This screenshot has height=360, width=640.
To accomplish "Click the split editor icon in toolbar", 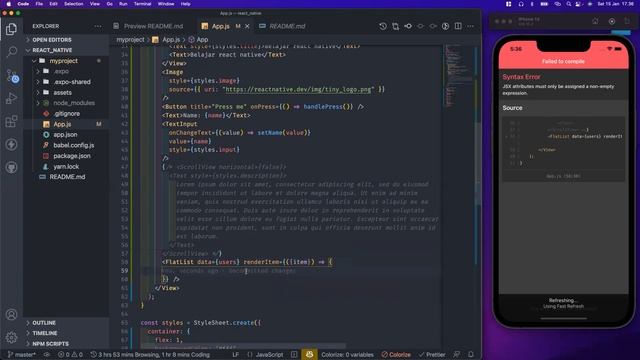I will click(x=458, y=26).
